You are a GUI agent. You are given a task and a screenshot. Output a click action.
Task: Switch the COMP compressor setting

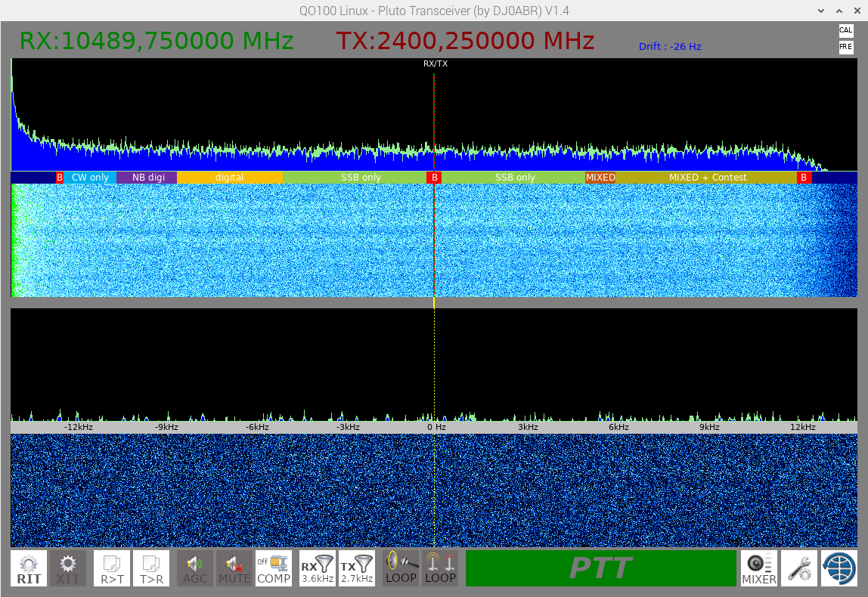click(274, 568)
